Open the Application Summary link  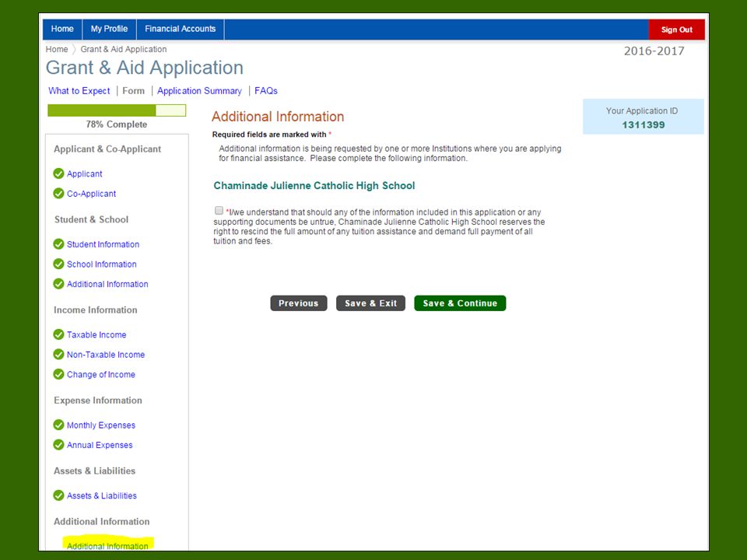pyautogui.click(x=200, y=91)
